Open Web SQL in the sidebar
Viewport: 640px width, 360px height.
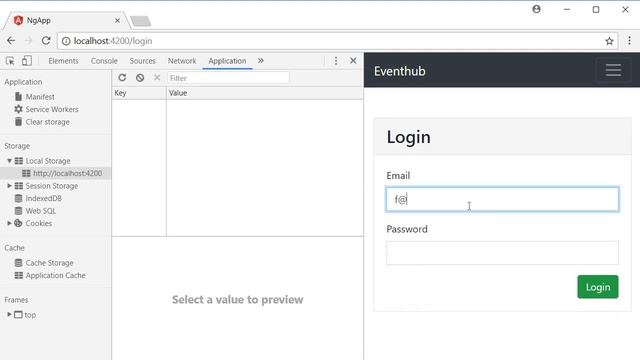coord(40,211)
